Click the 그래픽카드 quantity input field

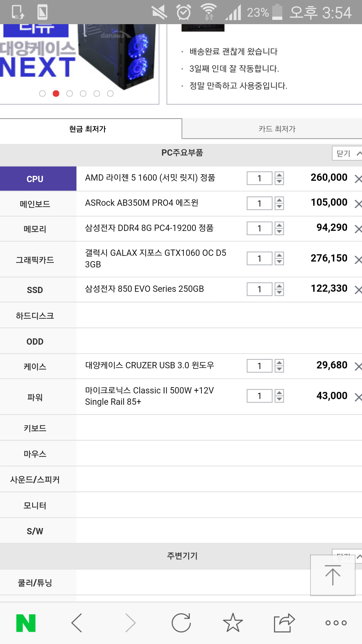pyautogui.click(x=260, y=259)
